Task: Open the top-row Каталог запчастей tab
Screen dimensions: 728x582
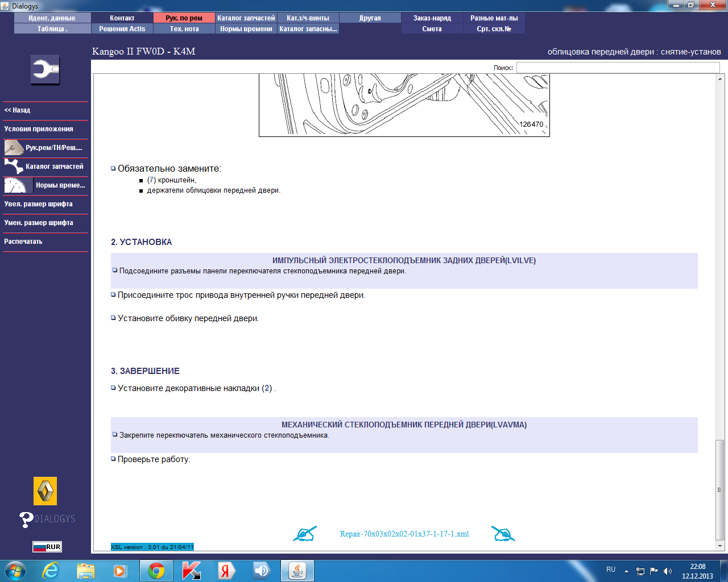Action: (x=246, y=18)
